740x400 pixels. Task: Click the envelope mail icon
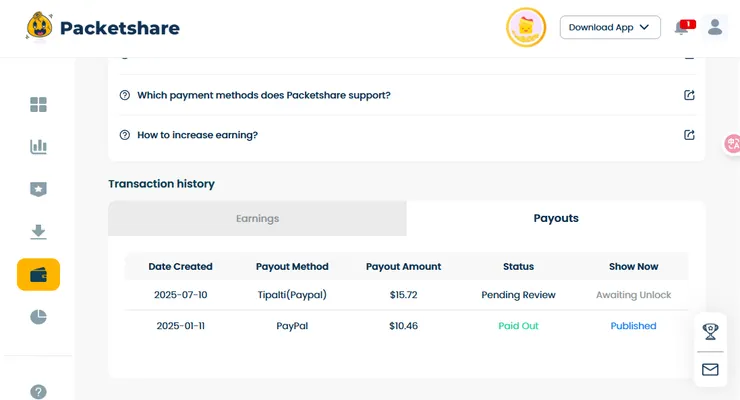(710, 369)
